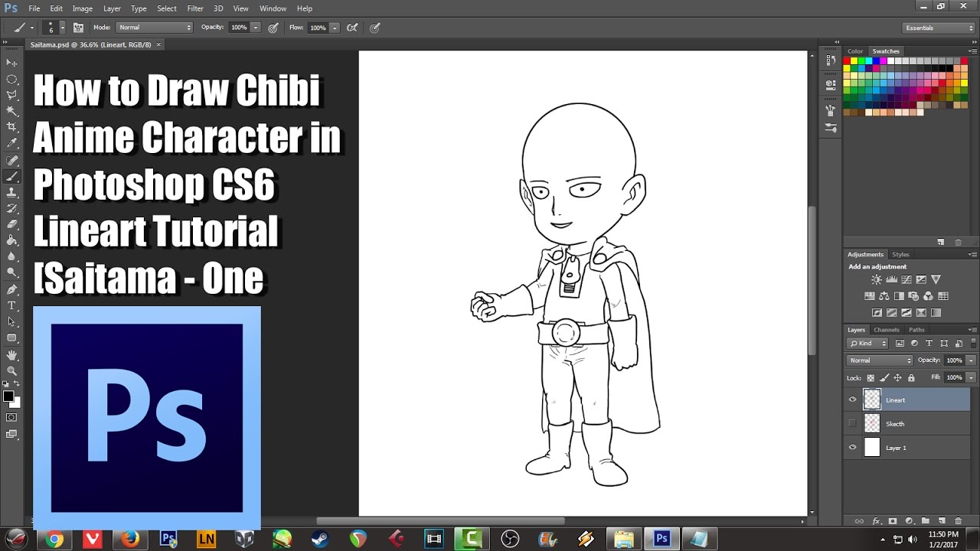Viewport: 980px width, 551px height.
Task: Select the Crop tool
Action: [11, 127]
